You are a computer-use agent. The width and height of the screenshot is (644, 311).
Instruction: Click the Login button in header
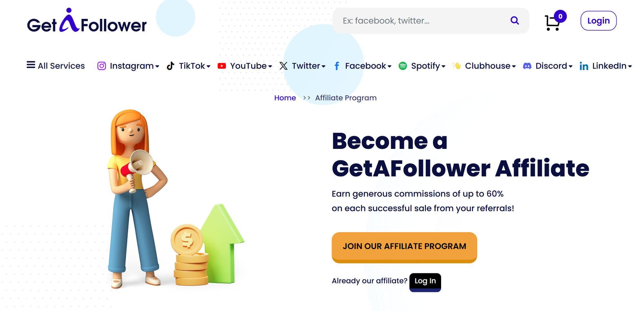[598, 21]
